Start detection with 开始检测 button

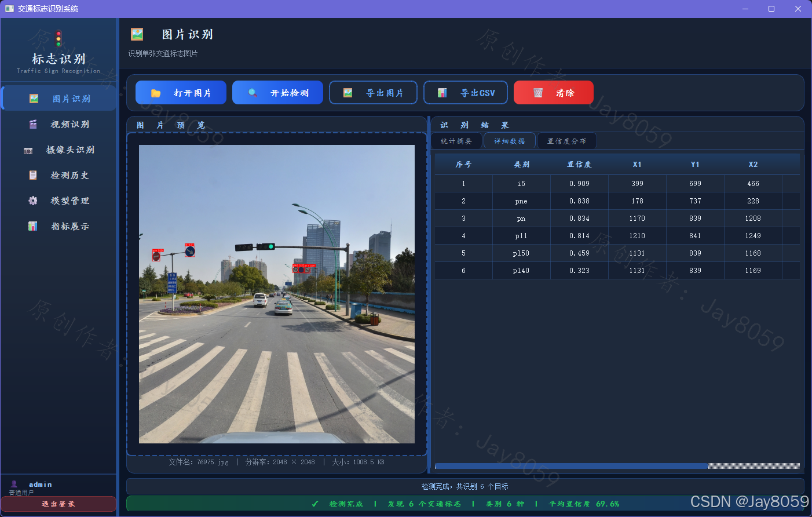tap(277, 93)
